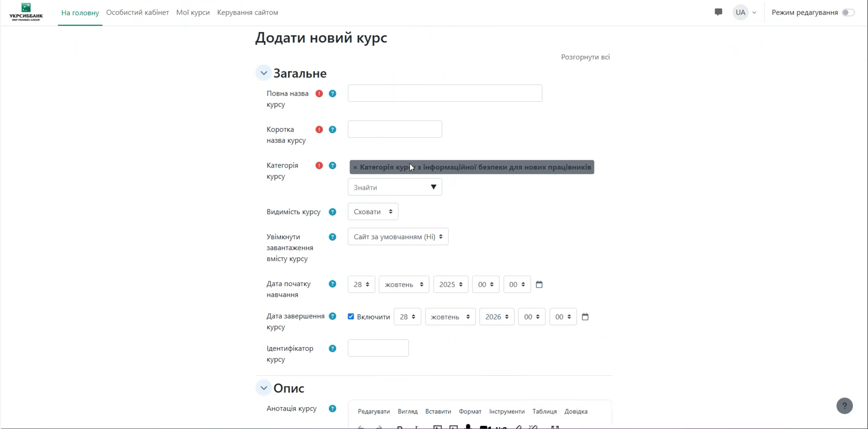Remove the selected course category tag
Image resolution: width=868 pixels, height=429 pixels.
tap(355, 168)
